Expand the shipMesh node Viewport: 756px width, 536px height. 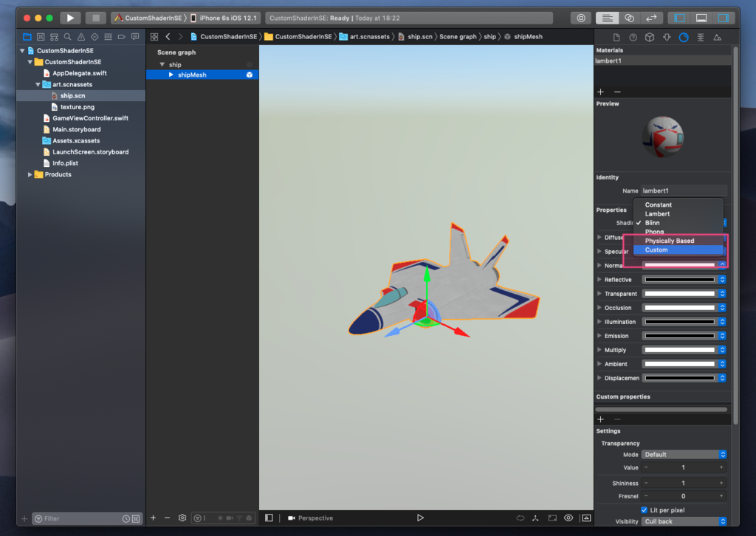[x=171, y=75]
